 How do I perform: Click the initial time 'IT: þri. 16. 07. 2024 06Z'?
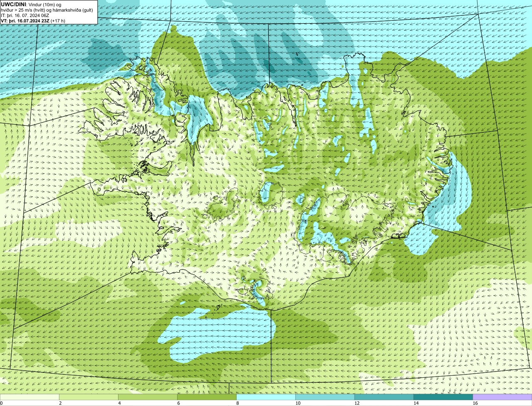[25, 15]
